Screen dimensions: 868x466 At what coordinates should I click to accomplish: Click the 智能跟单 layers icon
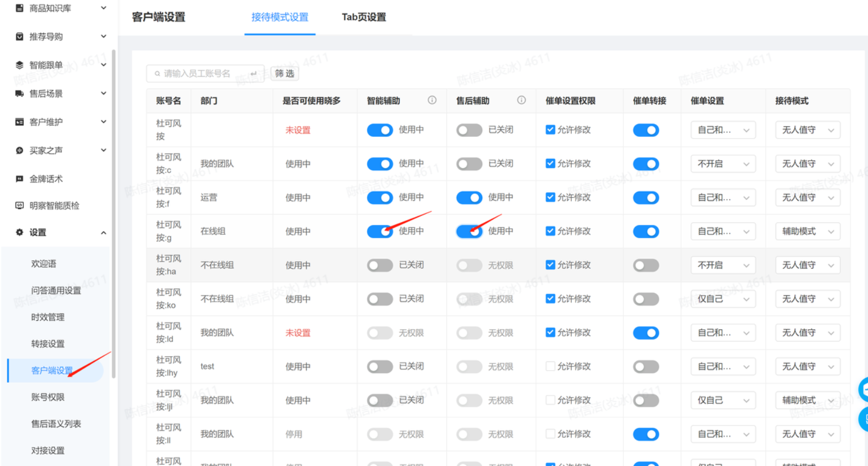pyautogui.click(x=19, y=65)
